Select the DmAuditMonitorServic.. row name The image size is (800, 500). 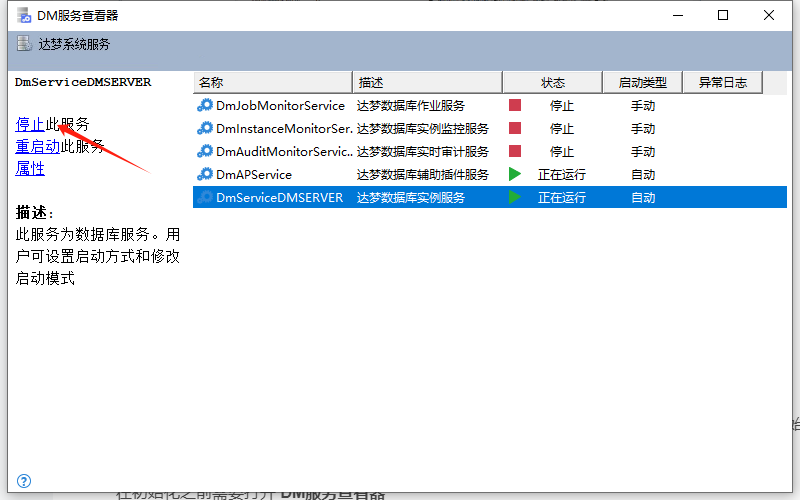coord(284,152)
